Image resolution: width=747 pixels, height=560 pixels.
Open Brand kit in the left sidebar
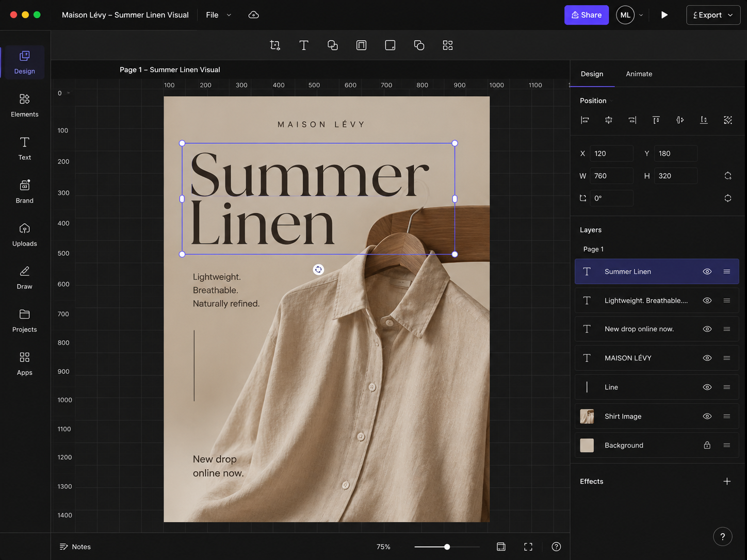pos(25,191)
